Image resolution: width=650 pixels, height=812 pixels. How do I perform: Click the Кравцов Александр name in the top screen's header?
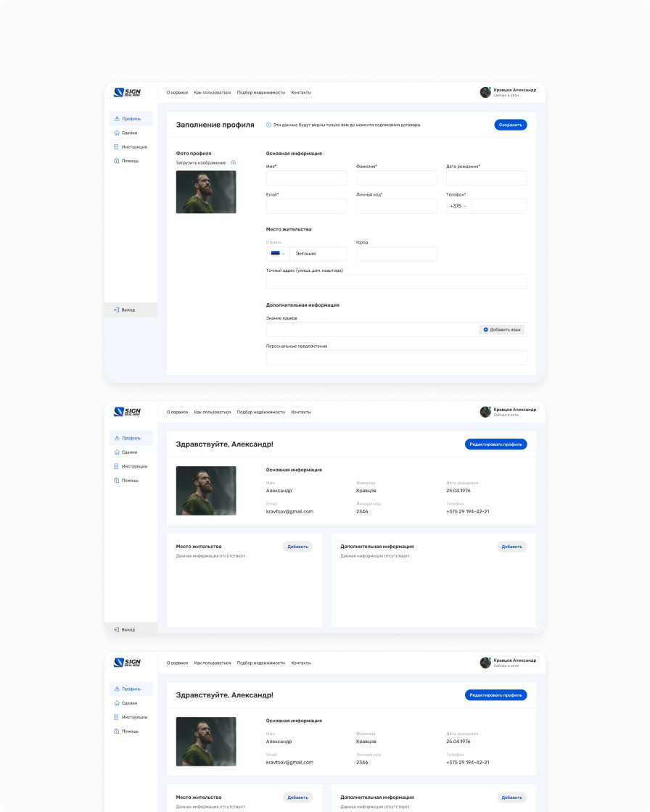515,90
